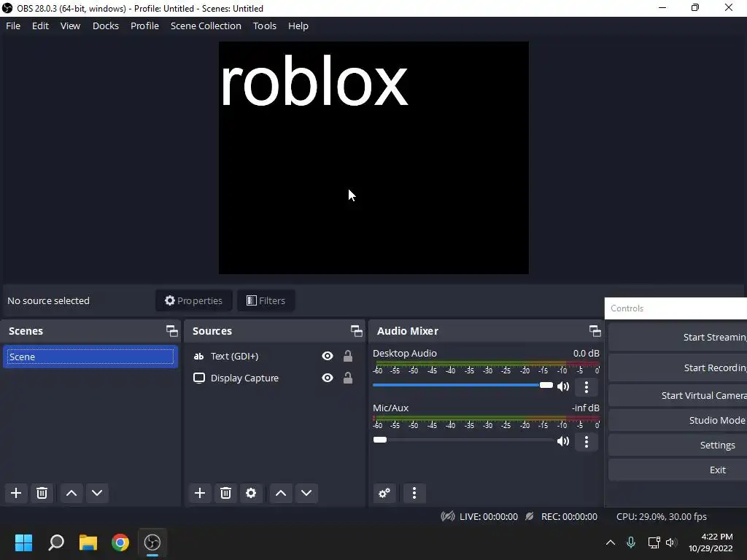Show hidden tray icons chevron

[x=611, y=542]
